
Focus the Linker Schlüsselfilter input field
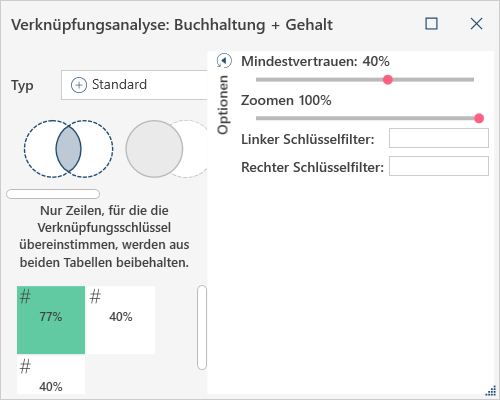click(x=439, y=138)
